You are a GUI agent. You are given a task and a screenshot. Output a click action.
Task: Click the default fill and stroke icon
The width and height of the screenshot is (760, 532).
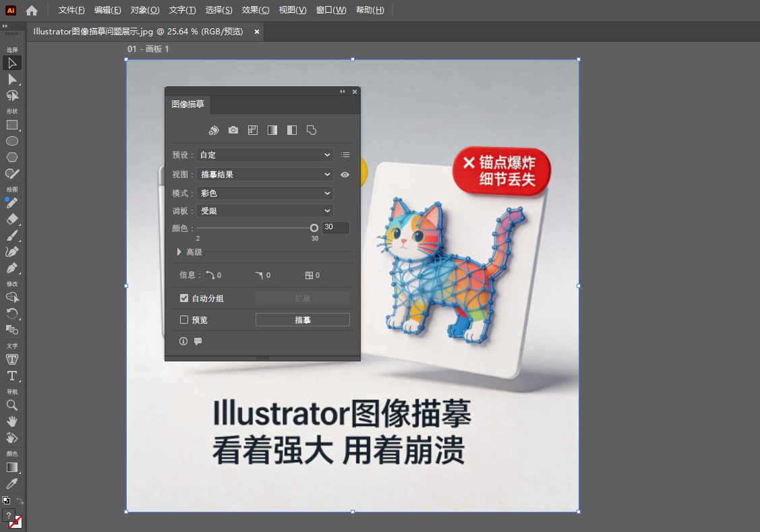coord(6,500)
